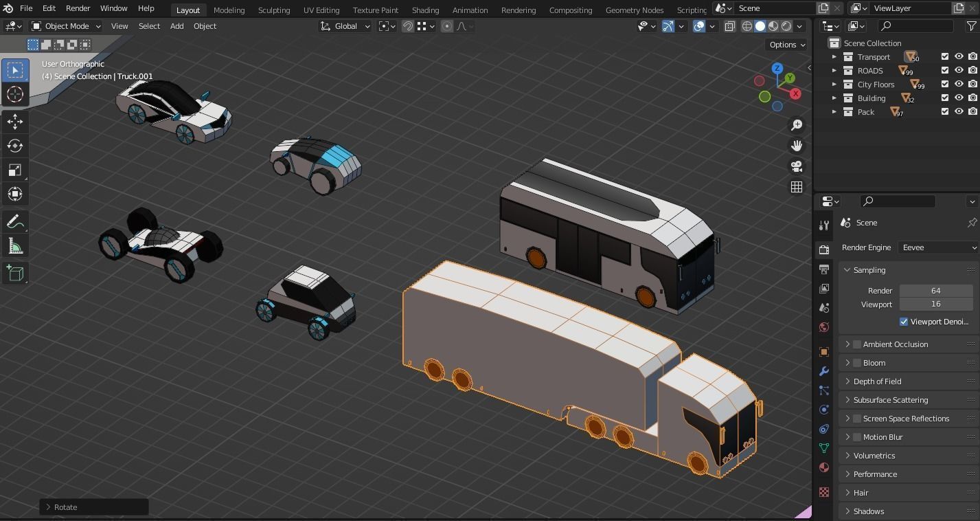Pick the Rotate tool in the toolbar
The width and height of the screenshot is (980, 521).
tap(15, 146)
